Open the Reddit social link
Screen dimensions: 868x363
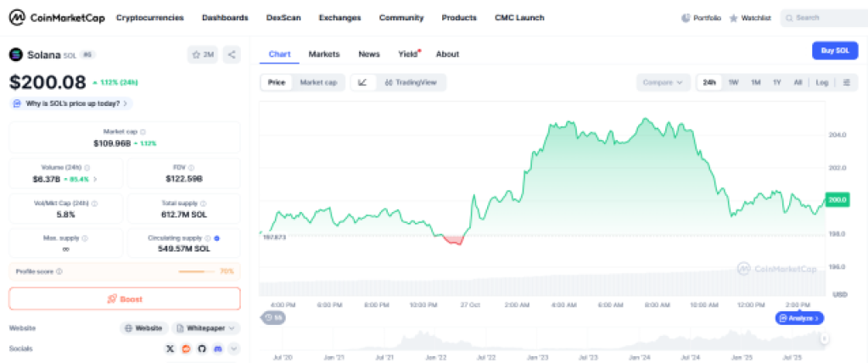click(x=187, y=349)
